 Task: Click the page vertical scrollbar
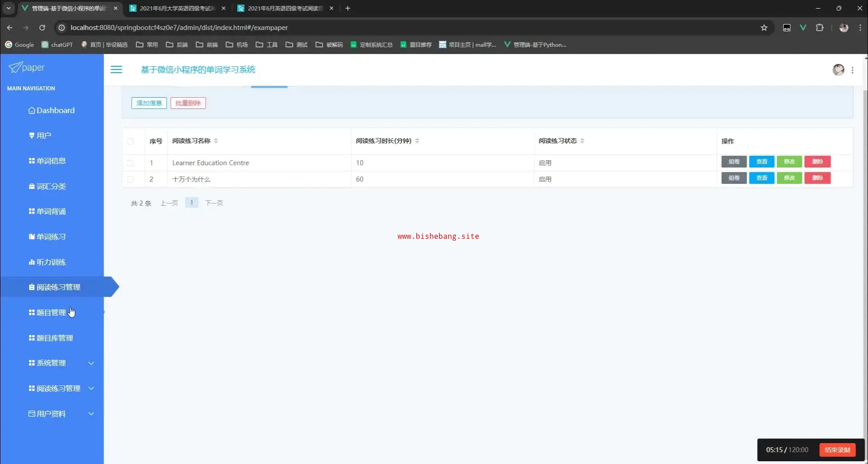tap(865, 263)
